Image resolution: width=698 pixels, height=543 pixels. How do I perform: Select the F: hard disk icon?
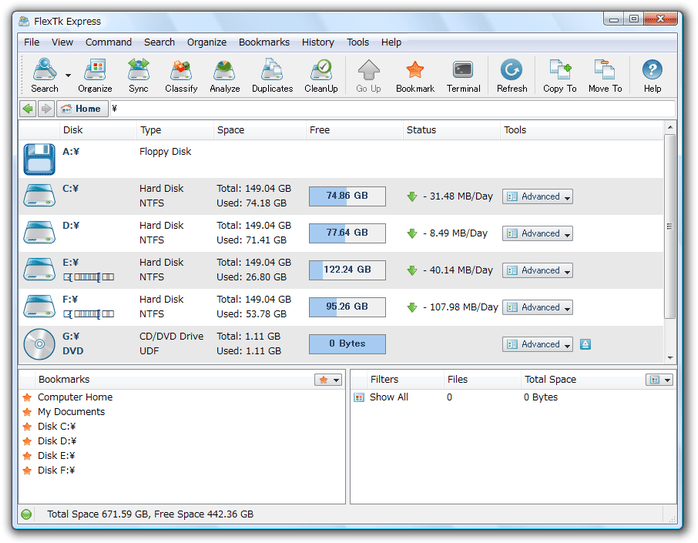coord(39,307)
